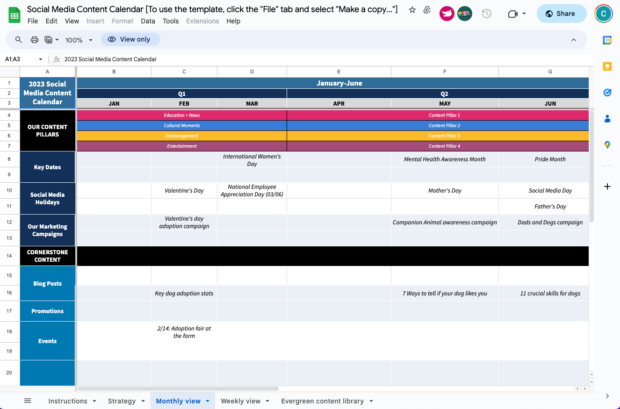Expand the Monthly view tab options arrow
The image size is (620, 409).
pyautogui.click(x=208, y=401)
